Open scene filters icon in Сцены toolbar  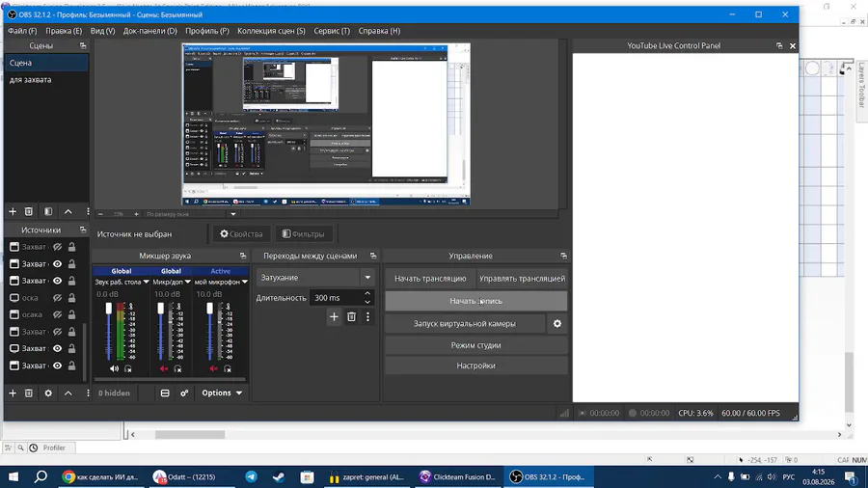[48, 211]
